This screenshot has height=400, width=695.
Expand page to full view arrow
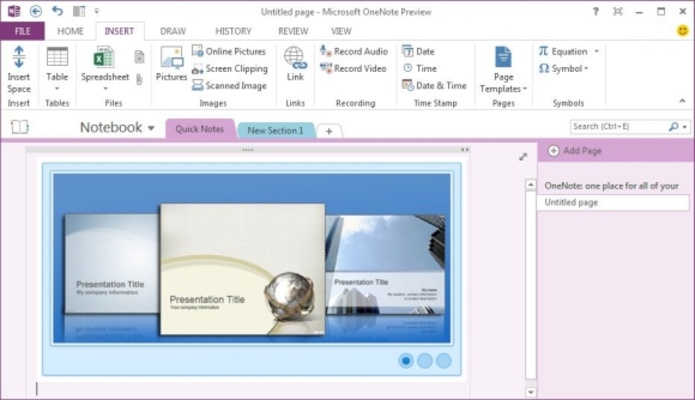coord(523,157)
